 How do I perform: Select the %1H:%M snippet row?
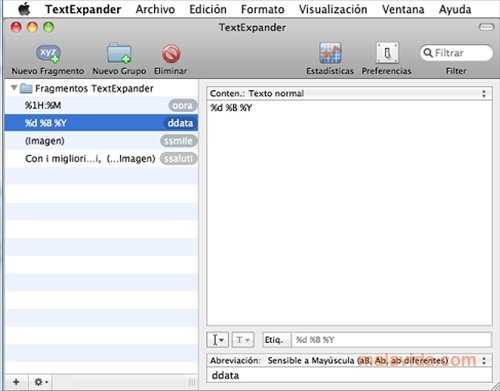101,105
